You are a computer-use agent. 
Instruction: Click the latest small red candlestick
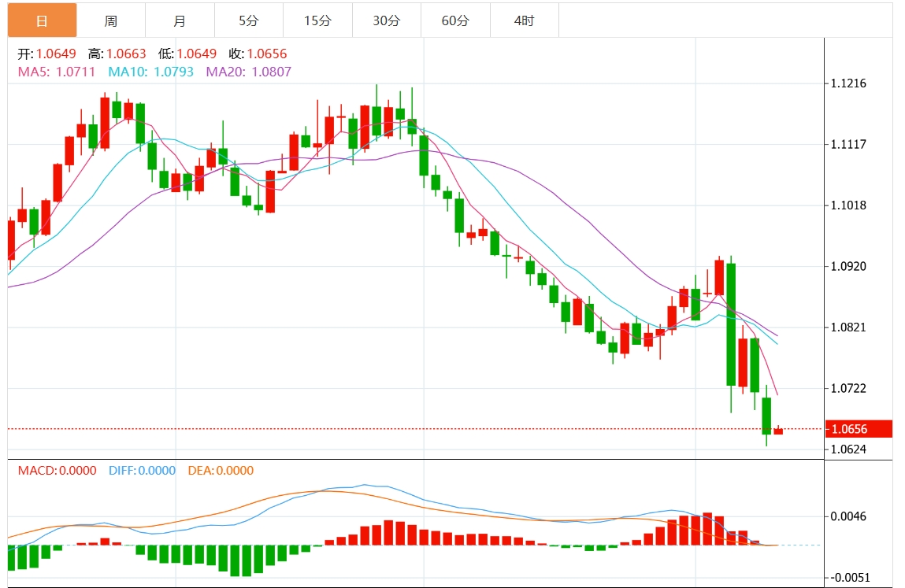pyautogui.click(x=778, y=431)
